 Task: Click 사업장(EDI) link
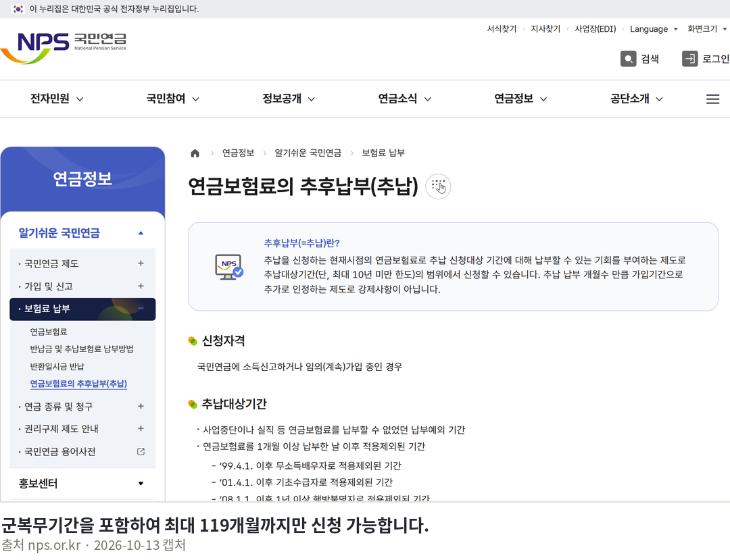pos(595,29)
